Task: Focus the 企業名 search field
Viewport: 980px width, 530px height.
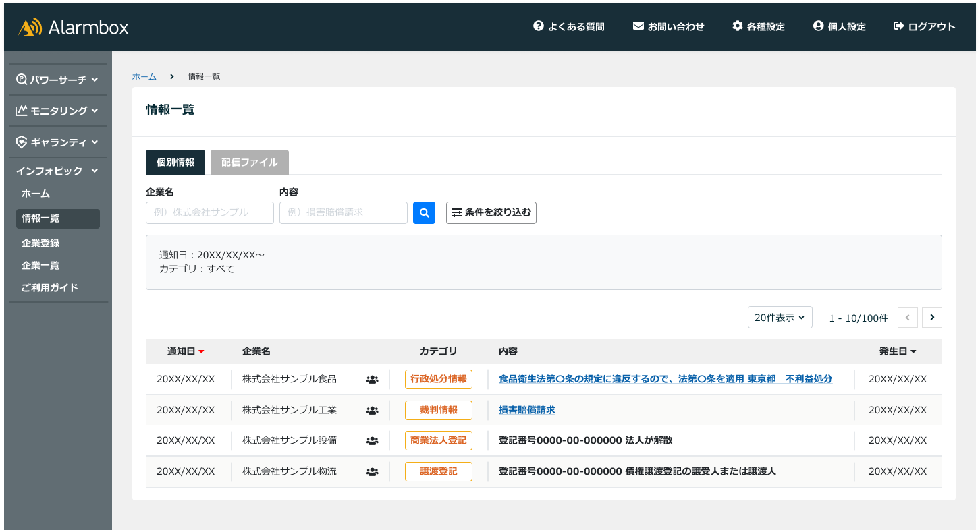Action: [x=210, y=212]
